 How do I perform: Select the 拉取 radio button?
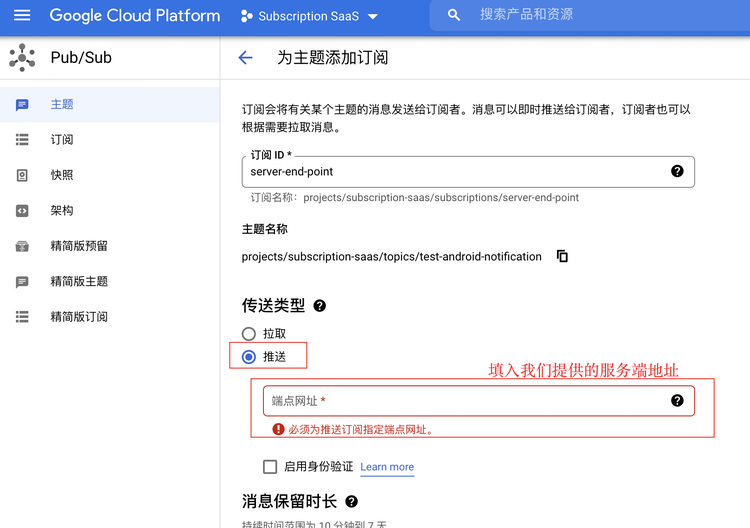click(249, 333)
